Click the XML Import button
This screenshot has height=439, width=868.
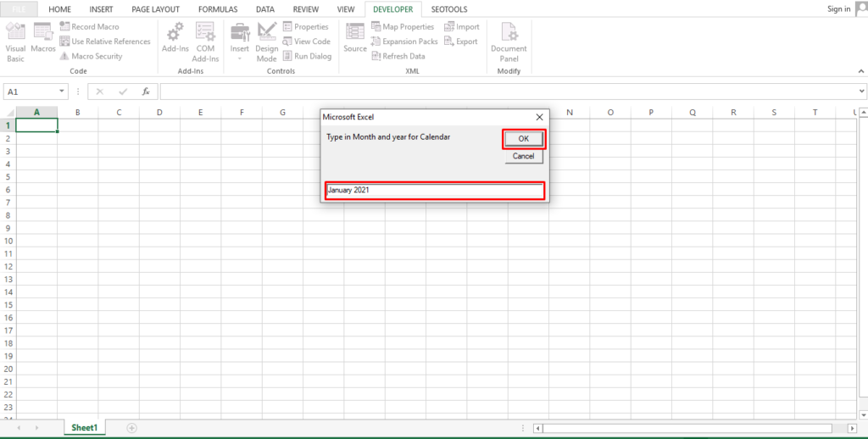coord(462,26)
